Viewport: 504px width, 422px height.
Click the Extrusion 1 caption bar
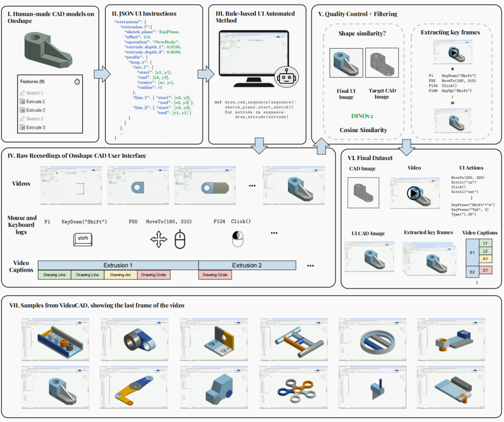[118, 265]
